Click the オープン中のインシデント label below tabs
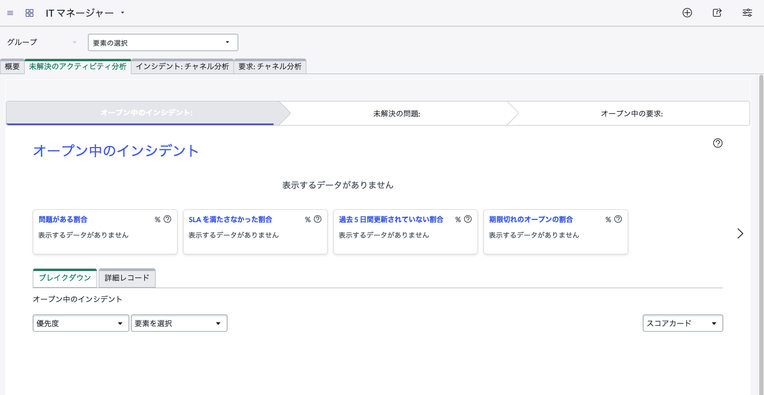Screen dimensions: 764x395 coord(77,300)
